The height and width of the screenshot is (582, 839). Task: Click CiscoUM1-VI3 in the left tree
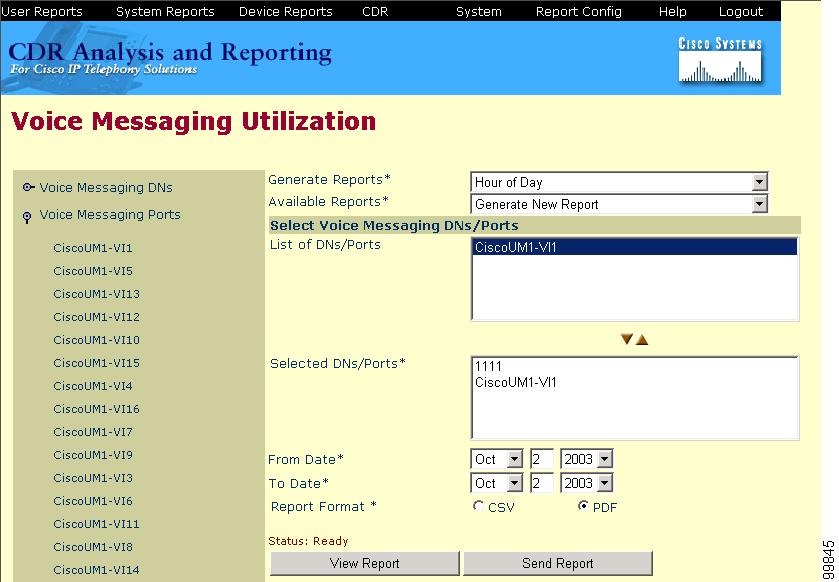(93, 478)
